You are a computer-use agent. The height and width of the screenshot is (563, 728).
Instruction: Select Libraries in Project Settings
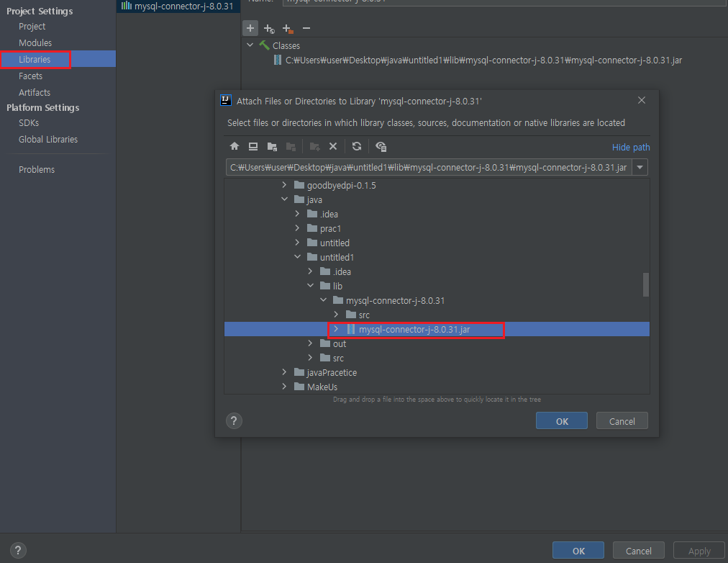(58, 59)
